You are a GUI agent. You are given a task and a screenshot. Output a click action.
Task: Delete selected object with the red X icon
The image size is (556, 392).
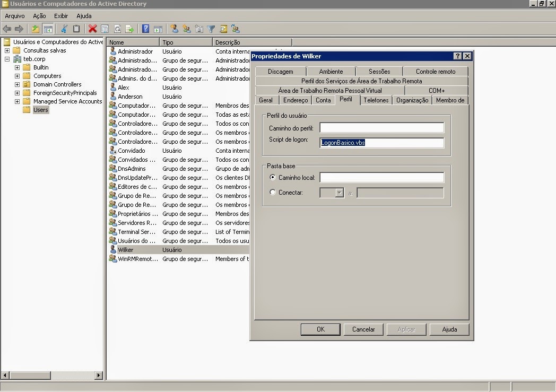(92, 29)
